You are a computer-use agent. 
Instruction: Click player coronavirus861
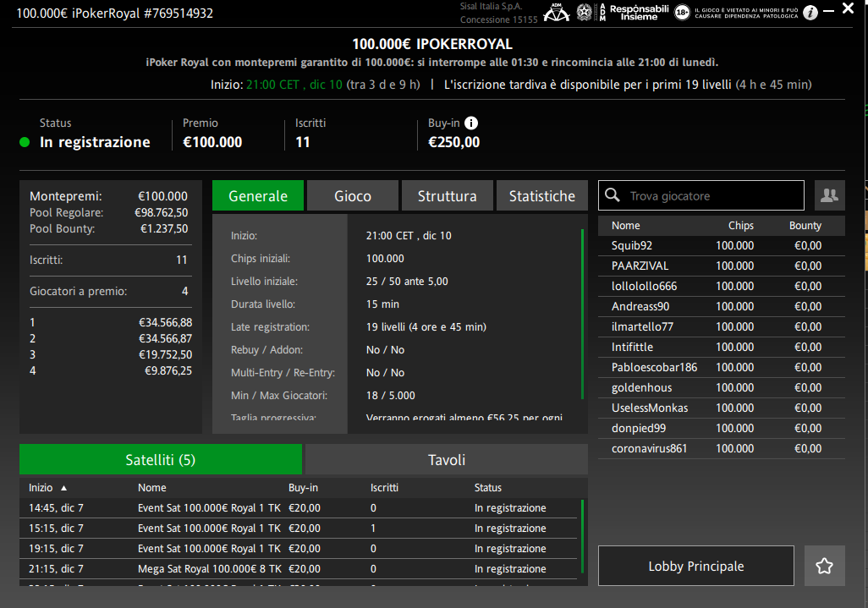tap(722, 449)
